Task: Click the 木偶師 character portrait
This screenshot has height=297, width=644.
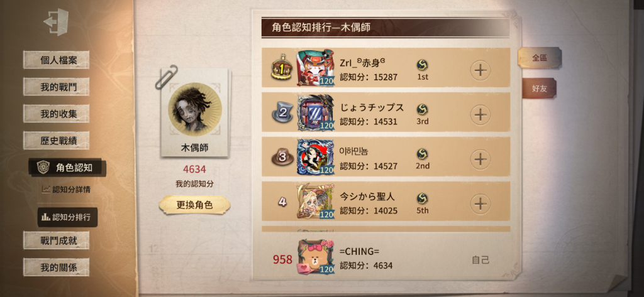Action: pyautogui.click(x=195, y=109)
